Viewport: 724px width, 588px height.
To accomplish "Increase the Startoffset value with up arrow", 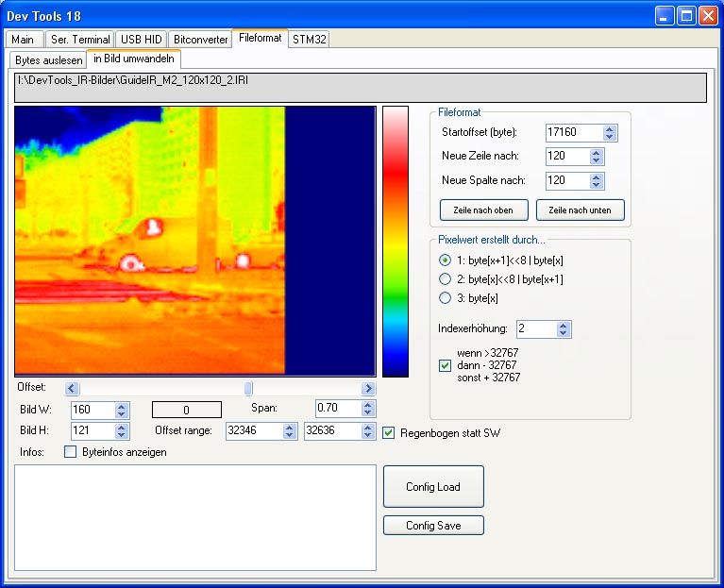I will pyautogui.click(x=610, y=129).
